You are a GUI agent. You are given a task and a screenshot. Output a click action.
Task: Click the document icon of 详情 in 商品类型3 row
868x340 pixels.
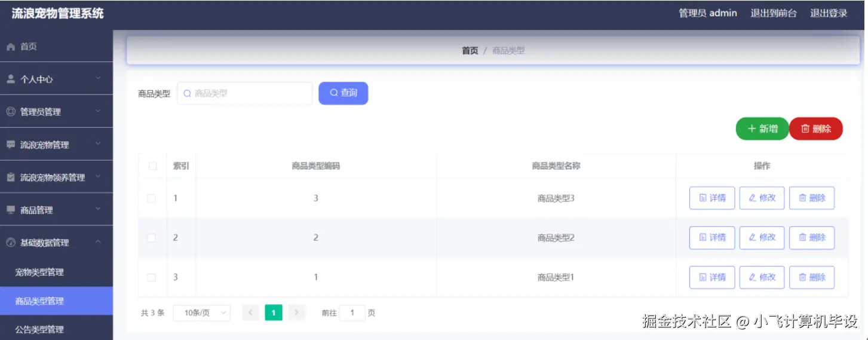(x=703, y=198)
